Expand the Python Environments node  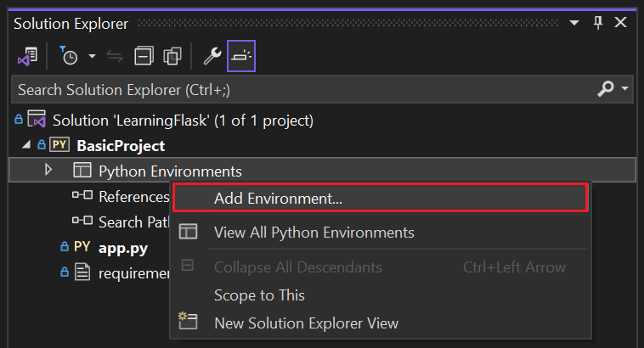pos(48,171)
